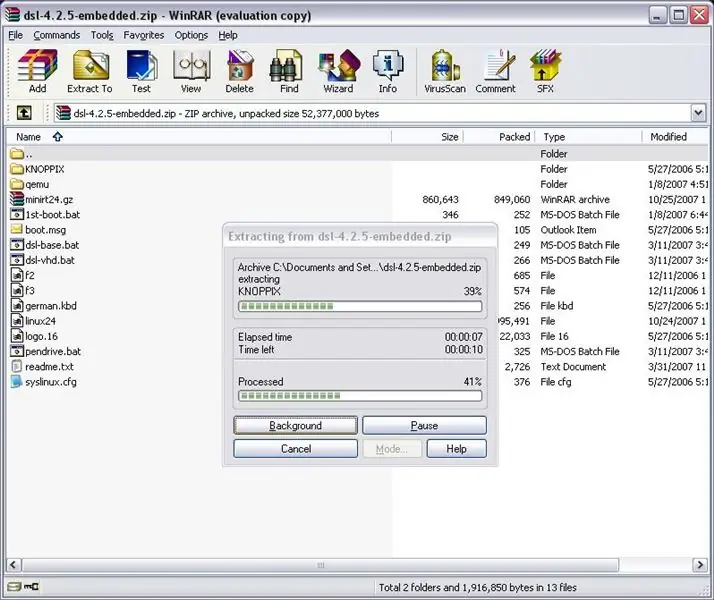Select the boot.msg envelope icon

(x=17, y=229)
